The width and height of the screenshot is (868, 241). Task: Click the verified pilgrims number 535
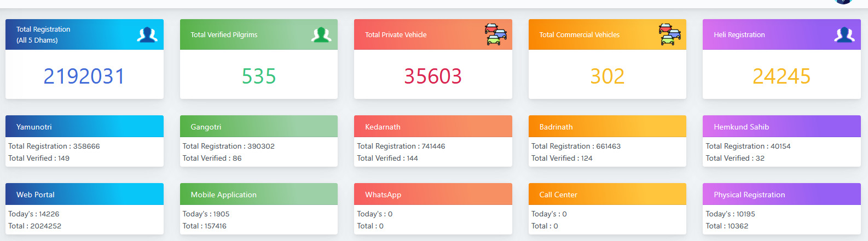pyautogui.click(x=259, y=76)
